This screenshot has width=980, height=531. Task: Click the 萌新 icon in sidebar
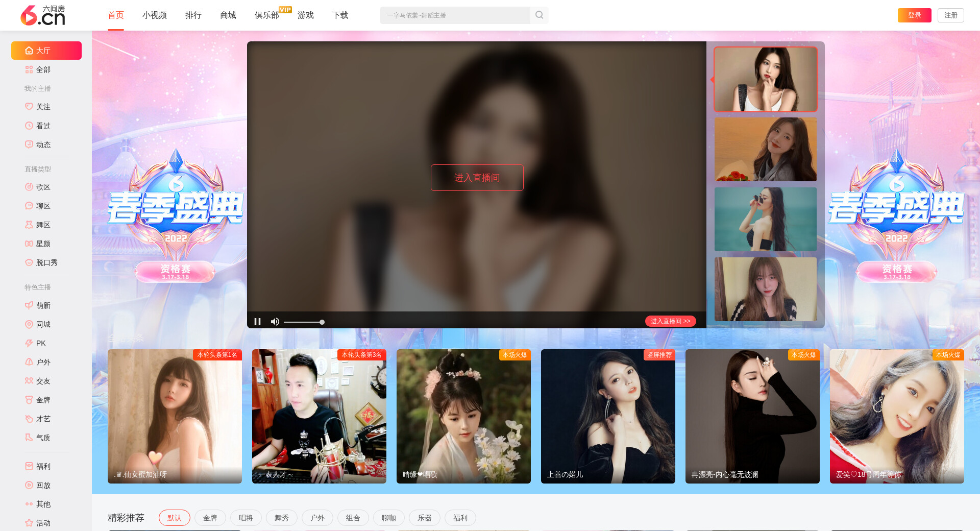pos(29,305)
